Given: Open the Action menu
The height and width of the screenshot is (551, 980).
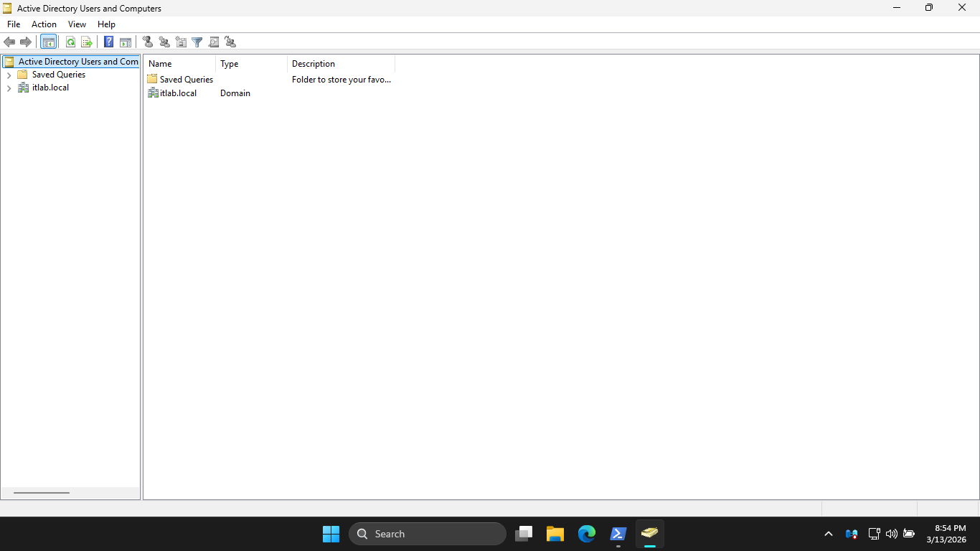Looking at the screenshot, I should click(x=44, y=24).
